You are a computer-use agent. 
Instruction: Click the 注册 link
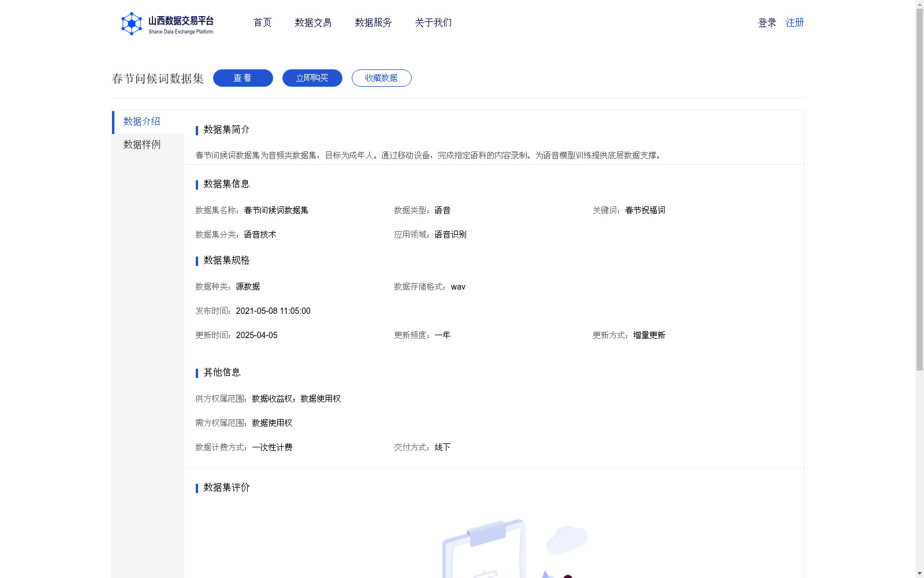point(795,23)
